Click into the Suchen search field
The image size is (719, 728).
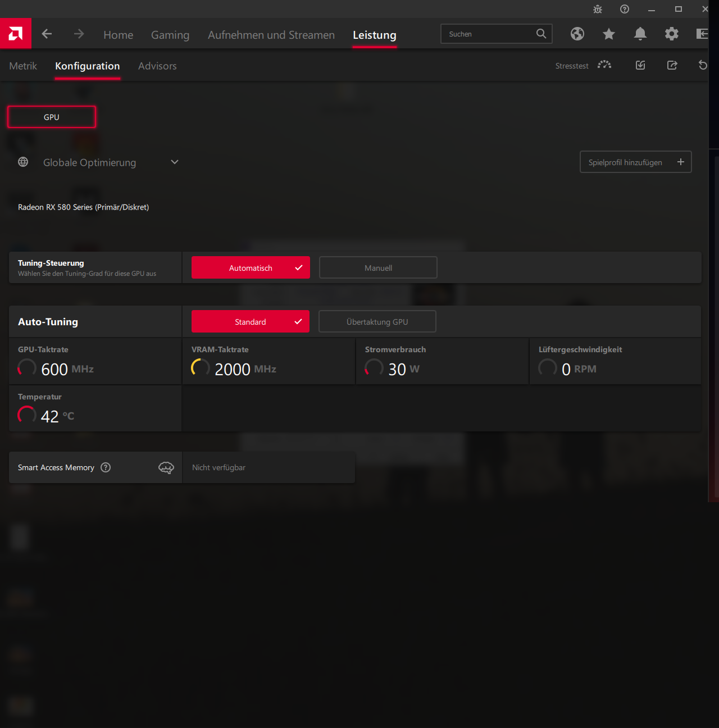(497, 34)
